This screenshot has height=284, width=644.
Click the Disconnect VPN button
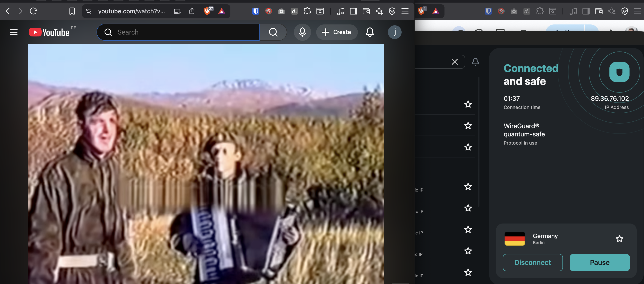coord(532,262)
